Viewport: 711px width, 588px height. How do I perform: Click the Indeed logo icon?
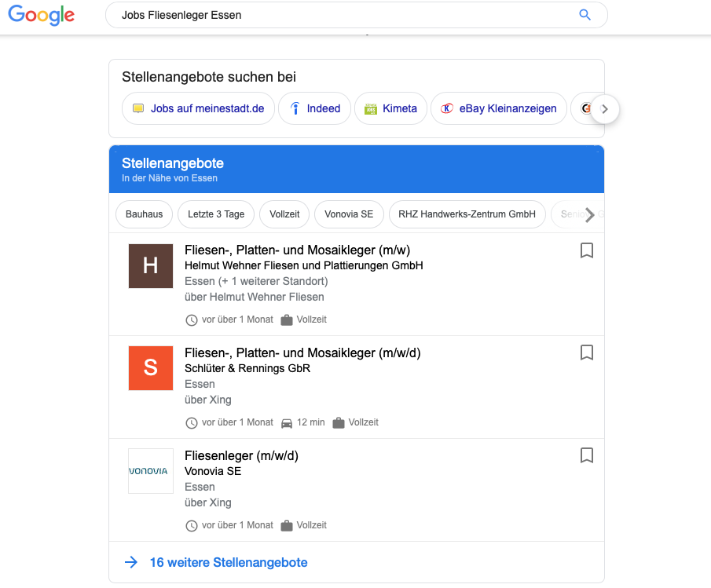tap(295, 108)
